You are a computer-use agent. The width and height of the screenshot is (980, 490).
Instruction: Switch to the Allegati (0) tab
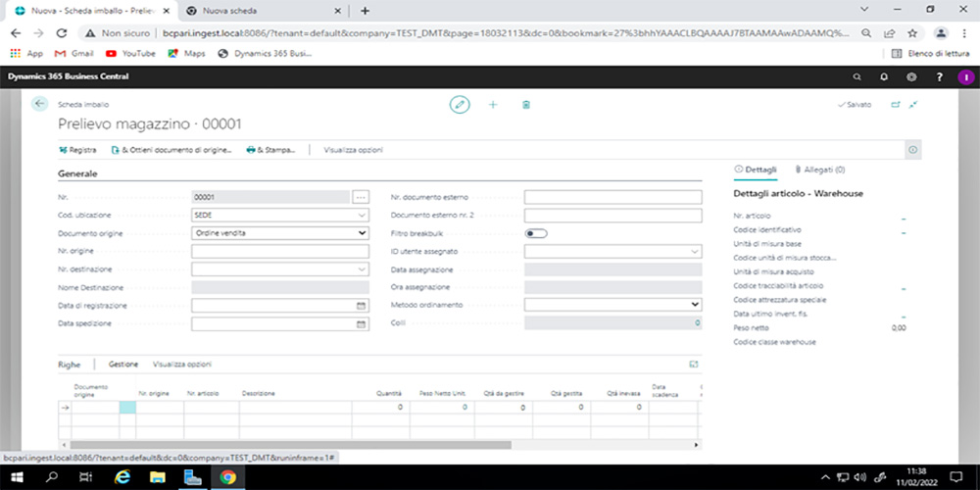(819, 170)
